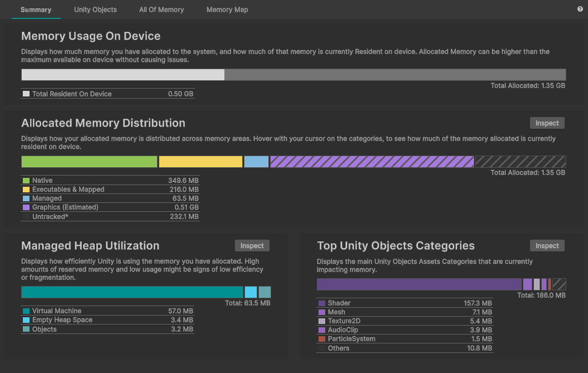588x373 pixels.
Task: Select the Summary tab
Action: pos(36,9)
